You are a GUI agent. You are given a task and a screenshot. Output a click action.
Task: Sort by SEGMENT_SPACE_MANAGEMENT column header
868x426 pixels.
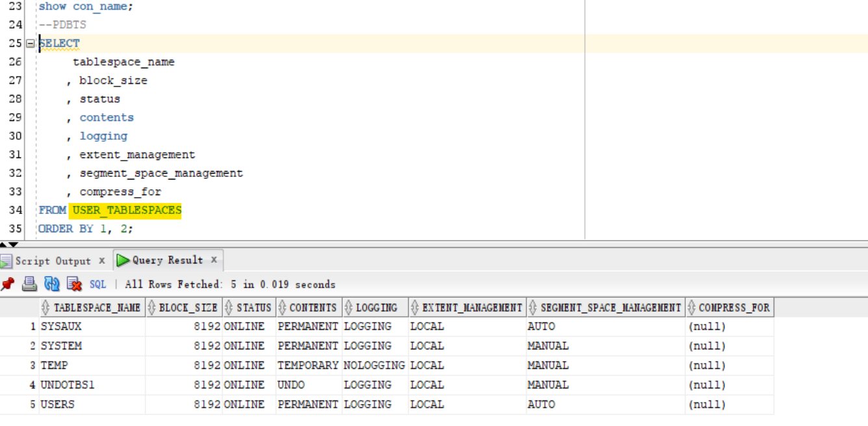606,308
